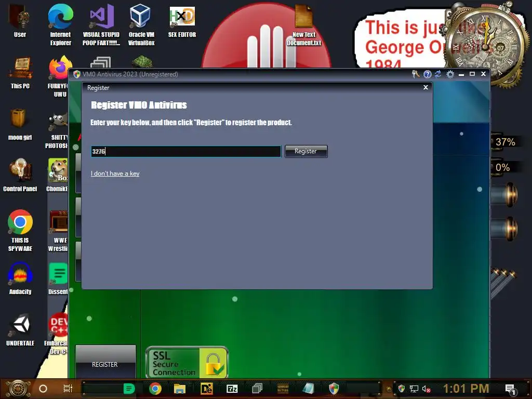Open the Firefox FURRYFOX desktop icon
532x399 pixels.
coord(59,77)
